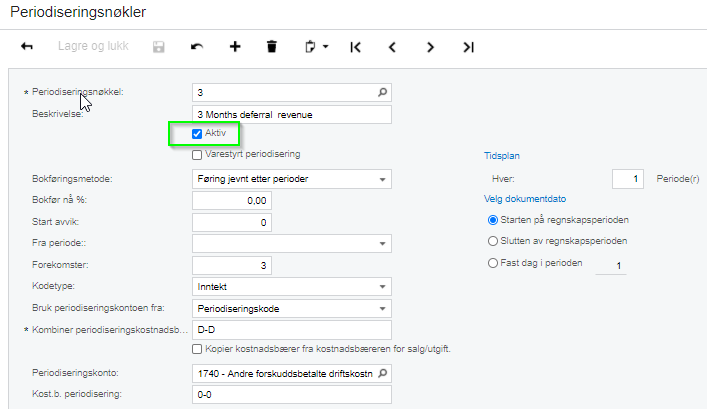This screenshot has width=707, height=409.
Task: Select Slutten av regnskapsperioden radio option
Action: pyautogui.click(x=491, y=241)
